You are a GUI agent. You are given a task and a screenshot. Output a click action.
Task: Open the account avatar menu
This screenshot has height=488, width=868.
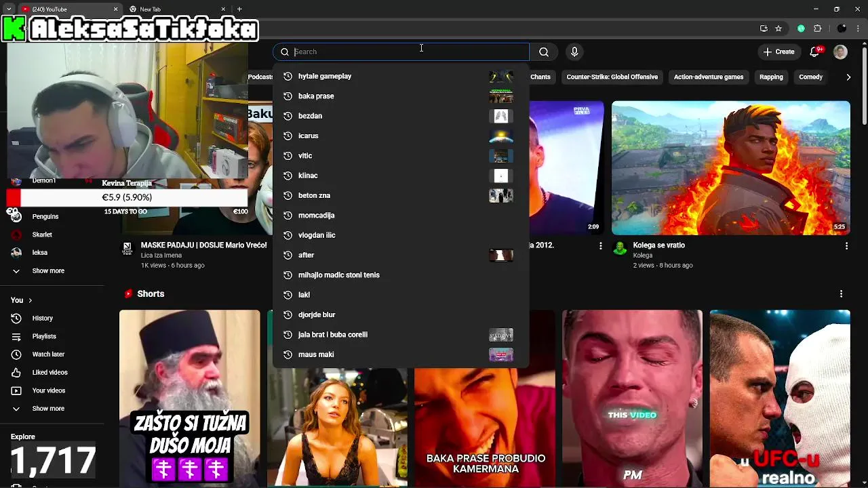840,52
